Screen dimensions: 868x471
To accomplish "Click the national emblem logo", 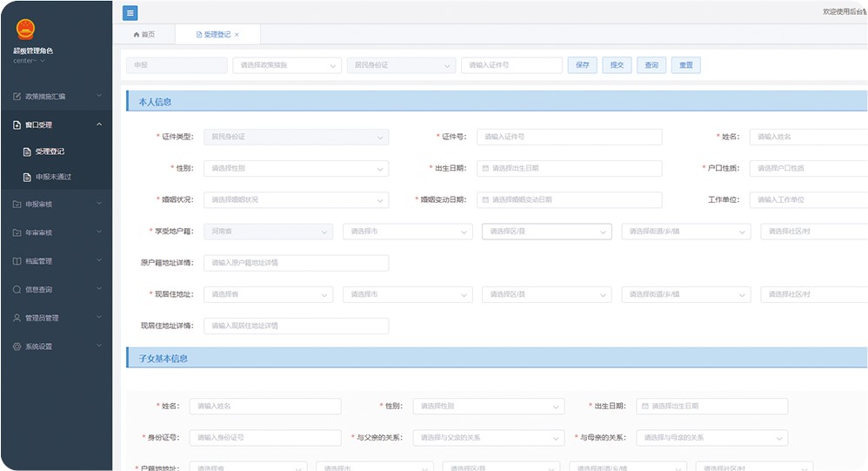I will (25, 30).
